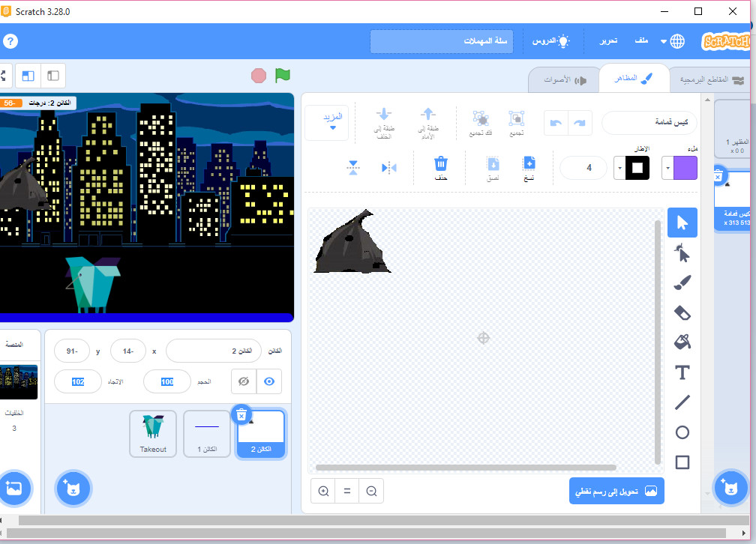Hide the sprite with crossed-eye button

click(244, 381)
